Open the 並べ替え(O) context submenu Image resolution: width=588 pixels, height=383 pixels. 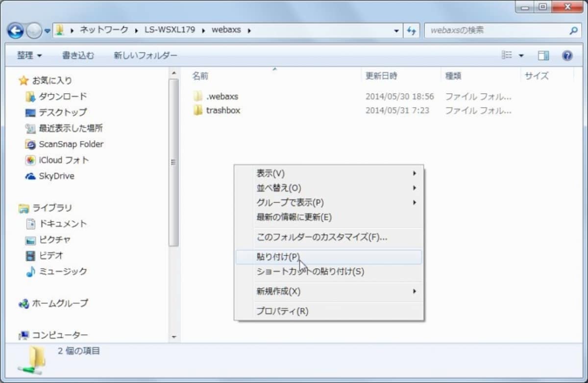329,188
